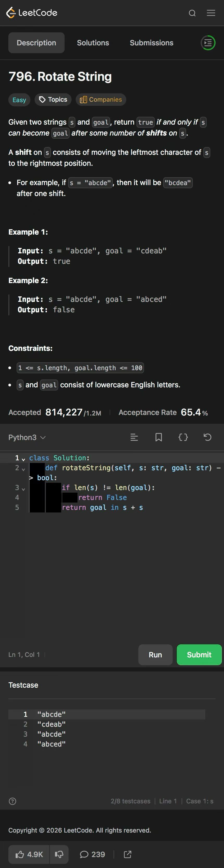
Task: Click the format code icon
Action: [134, 437]
